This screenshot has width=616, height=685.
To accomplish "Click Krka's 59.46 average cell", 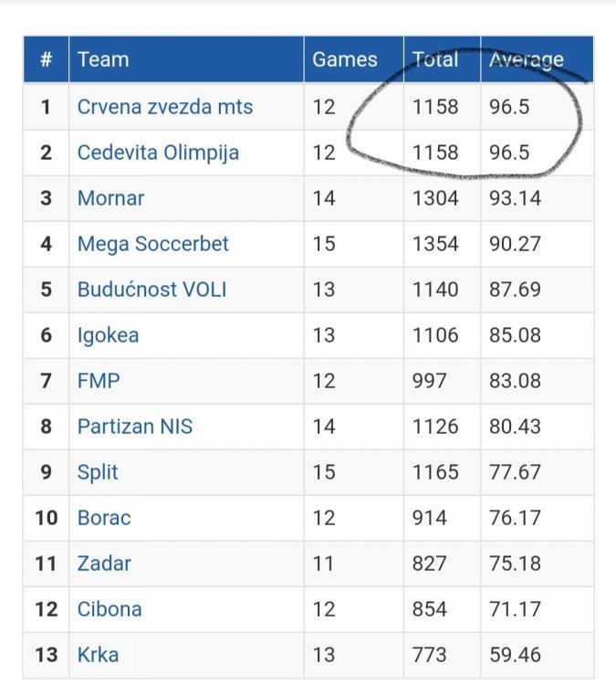I will (515, 655).
